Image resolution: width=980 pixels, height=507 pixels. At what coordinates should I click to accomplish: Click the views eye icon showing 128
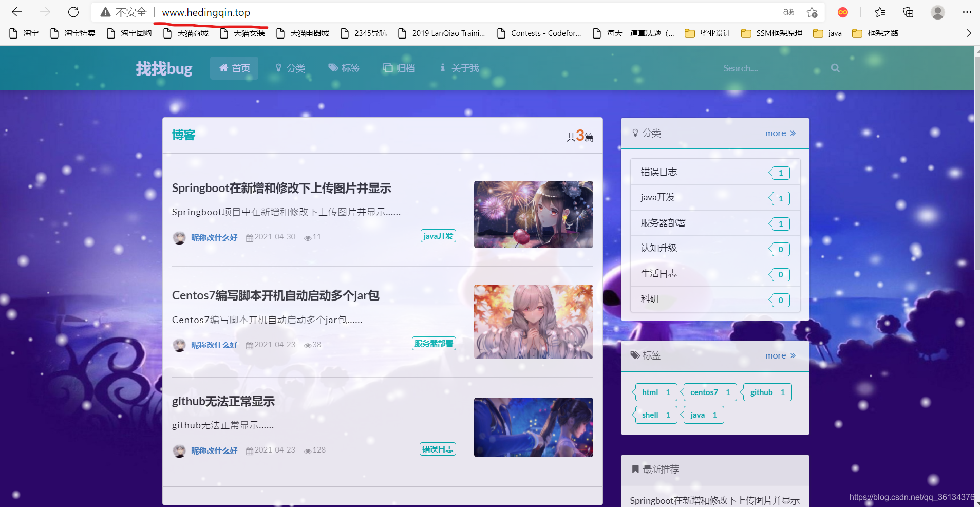click(308, 450)
